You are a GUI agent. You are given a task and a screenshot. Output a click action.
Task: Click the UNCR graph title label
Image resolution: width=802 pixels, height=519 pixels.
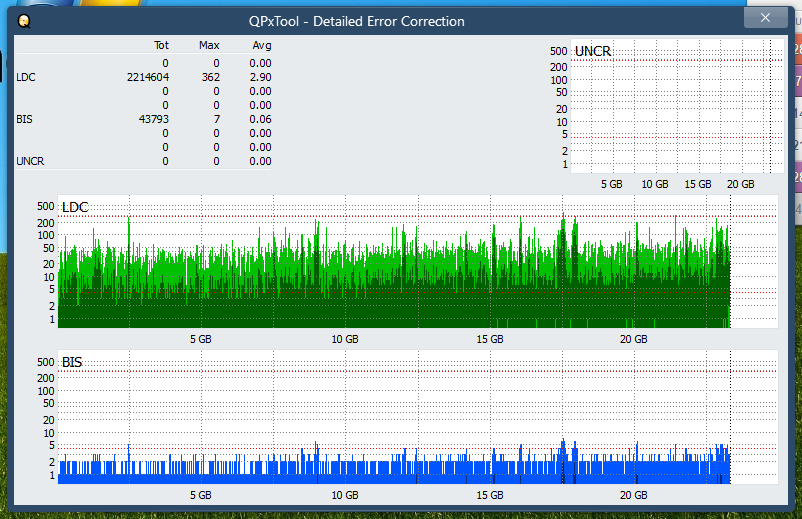click(593, 51)
